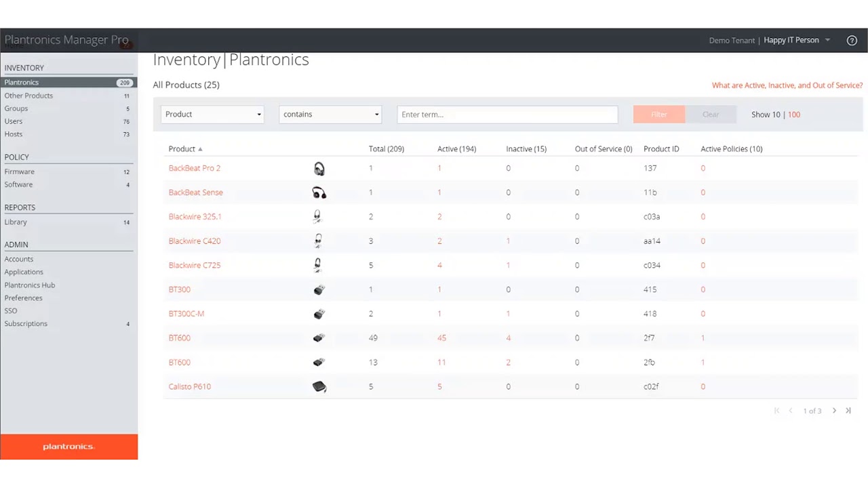The image size is (868, 488).
Task: Jump to the first page arrow
Action: (776, 411)
